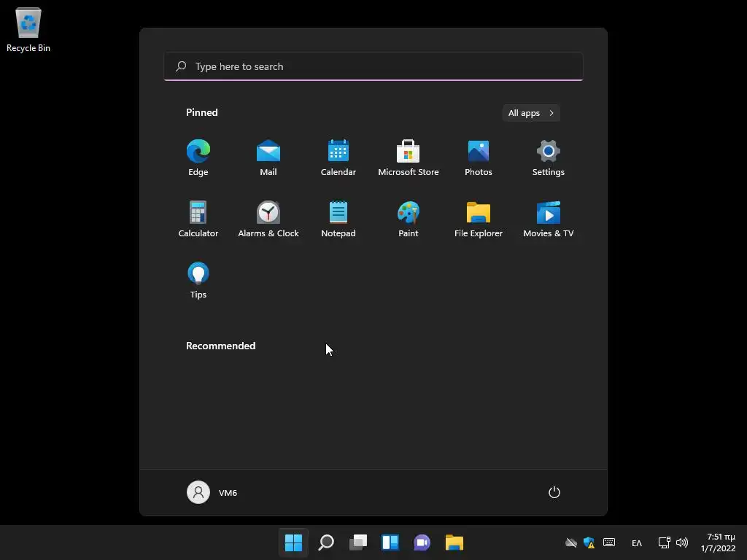The height and width of the screenshot is (560, 747).
Task: Select the Recycle Bin desktop icon
Action: [28, 29]
